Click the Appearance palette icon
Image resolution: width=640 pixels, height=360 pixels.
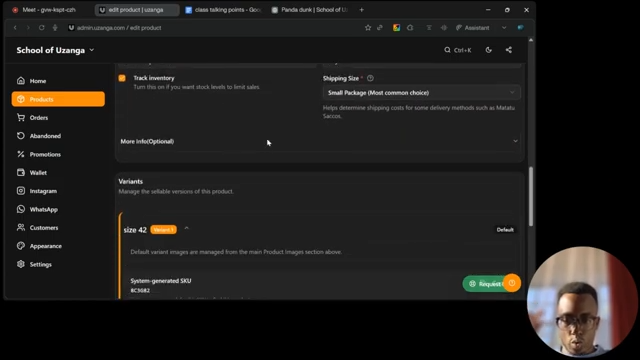[21, 246]
